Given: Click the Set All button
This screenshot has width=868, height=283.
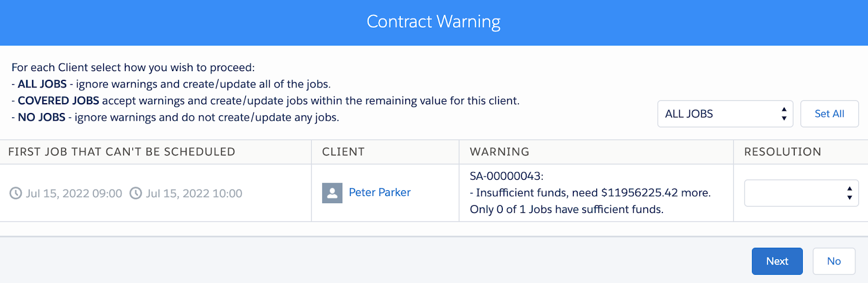Looking at the screenshot, I should pos(829,114).
